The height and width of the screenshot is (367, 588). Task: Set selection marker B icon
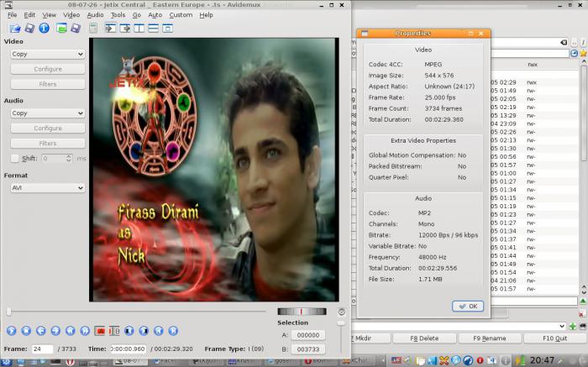point(114,331)
